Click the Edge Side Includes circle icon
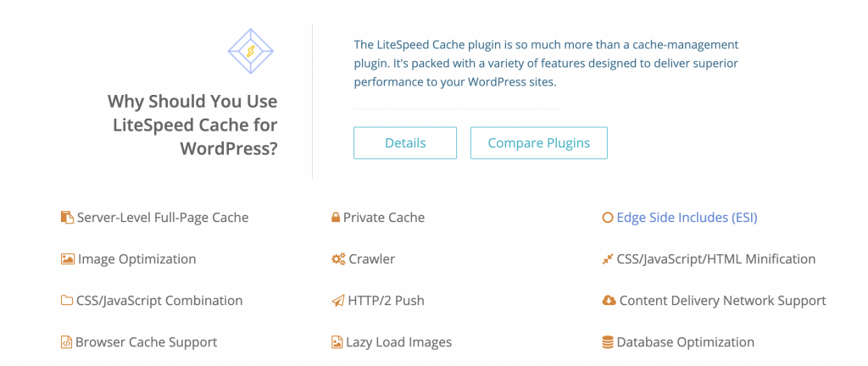Viewport: 868px width, 366px height. pyautogui.click(x=607, y=218)
